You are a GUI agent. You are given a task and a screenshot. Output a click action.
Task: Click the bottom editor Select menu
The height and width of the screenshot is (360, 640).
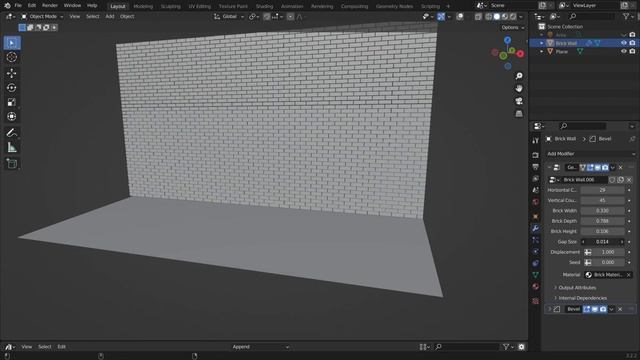(45, 347)
